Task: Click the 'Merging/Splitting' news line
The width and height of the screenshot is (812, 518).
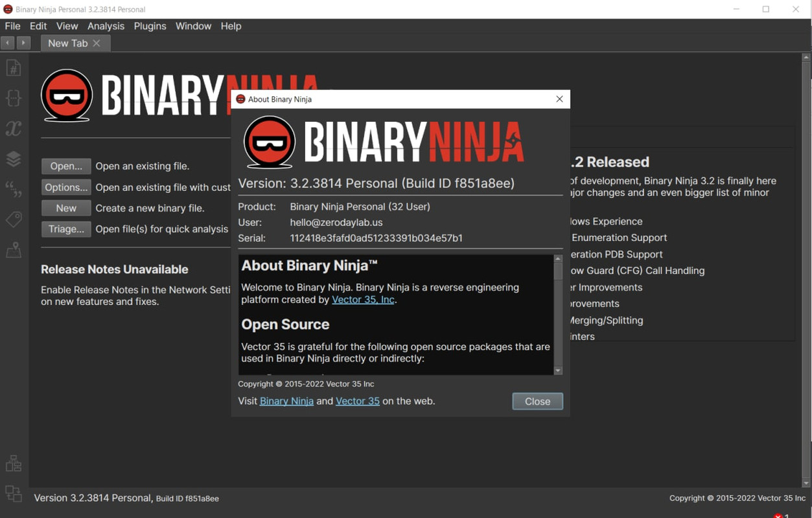Action: pyautogui.click(x=606, y=320)
